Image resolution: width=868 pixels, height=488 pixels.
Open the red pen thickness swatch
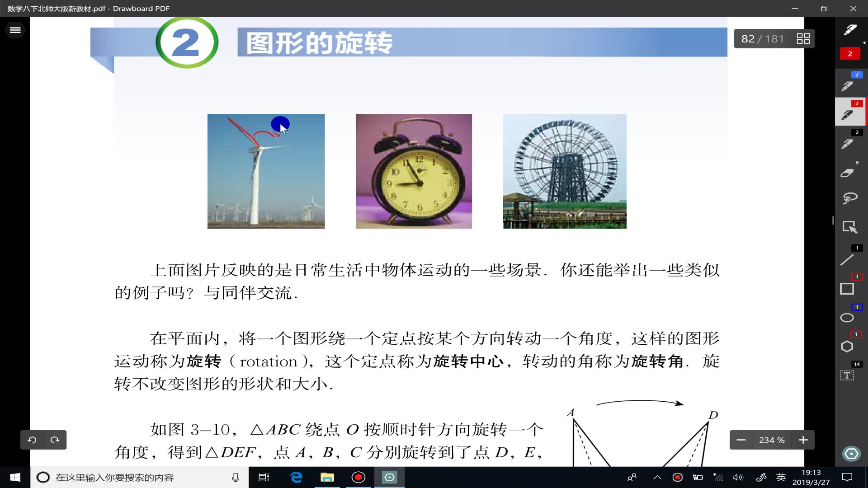[850, 53]
